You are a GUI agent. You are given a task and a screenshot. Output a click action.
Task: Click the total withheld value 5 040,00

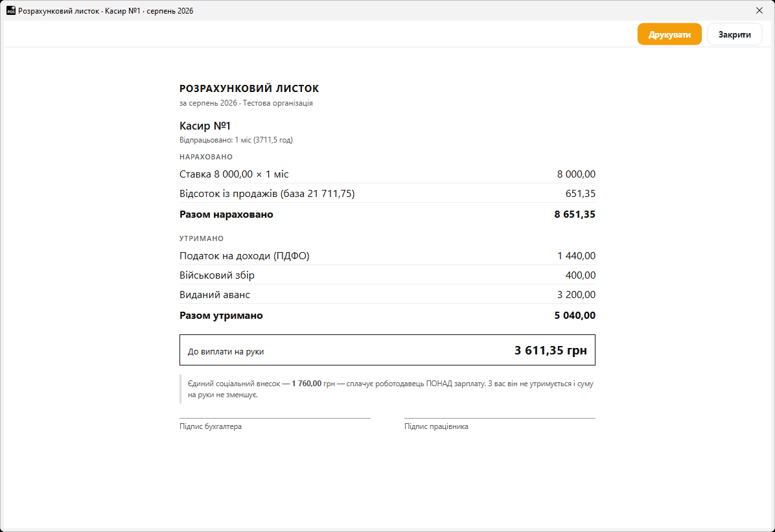tap(575, 316)
